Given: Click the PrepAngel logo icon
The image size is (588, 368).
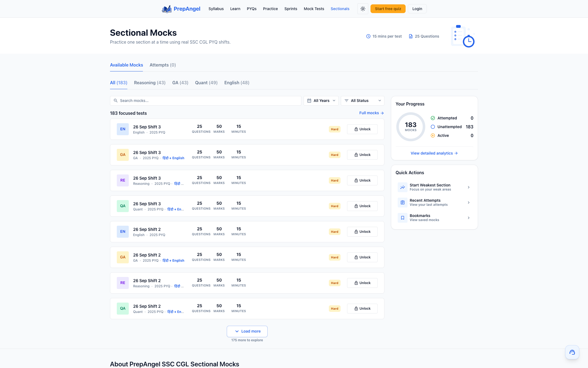Looking at the screenshot, I should (167, 9).
